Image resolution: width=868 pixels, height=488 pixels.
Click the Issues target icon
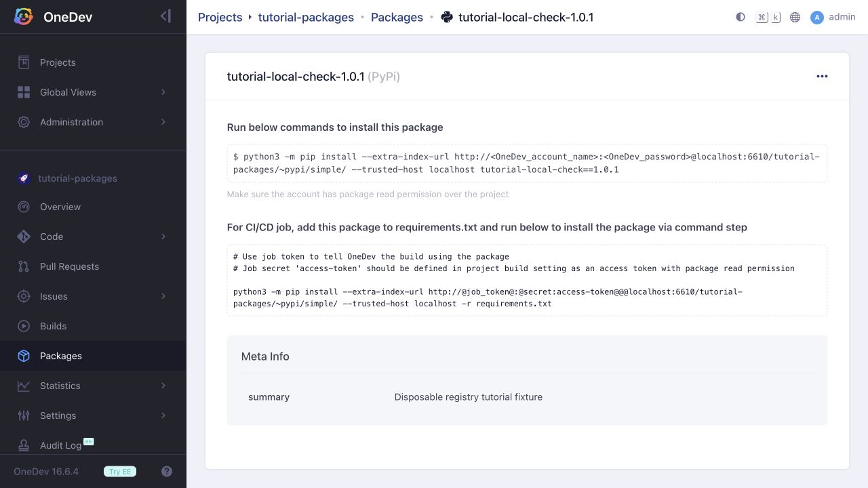tap(24, 296)
